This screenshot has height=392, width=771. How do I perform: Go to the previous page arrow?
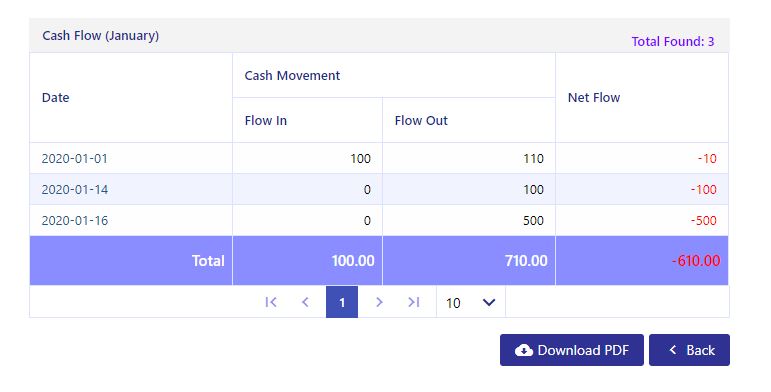305,302
